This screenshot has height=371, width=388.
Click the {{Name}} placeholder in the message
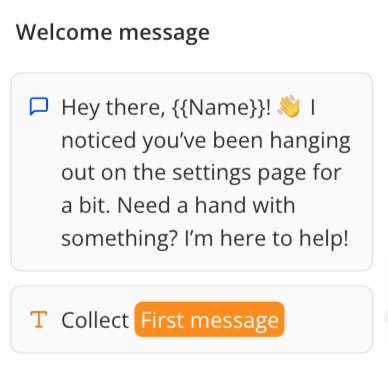219,108
